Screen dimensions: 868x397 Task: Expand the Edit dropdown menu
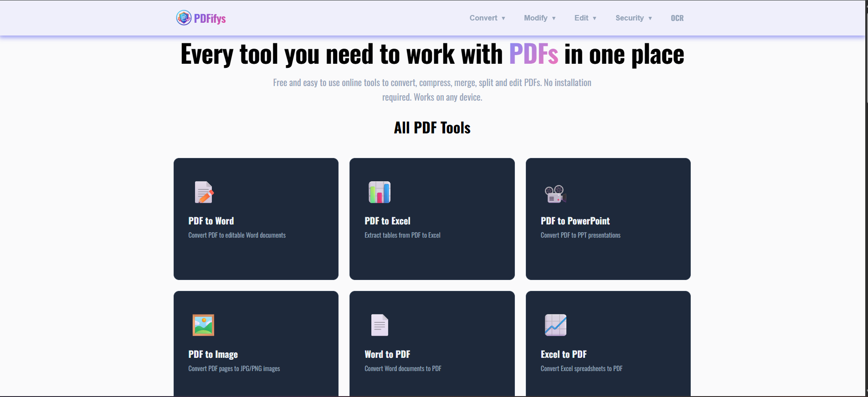pos(586,18)
